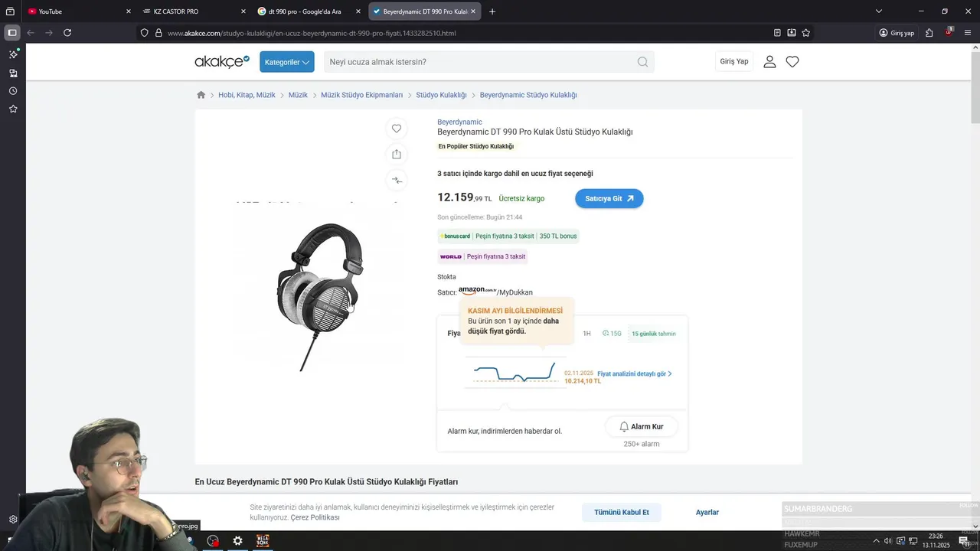Open 'Müzik' breadcrumb link
The height and width of the screenshot is (551, 980).
298,95
